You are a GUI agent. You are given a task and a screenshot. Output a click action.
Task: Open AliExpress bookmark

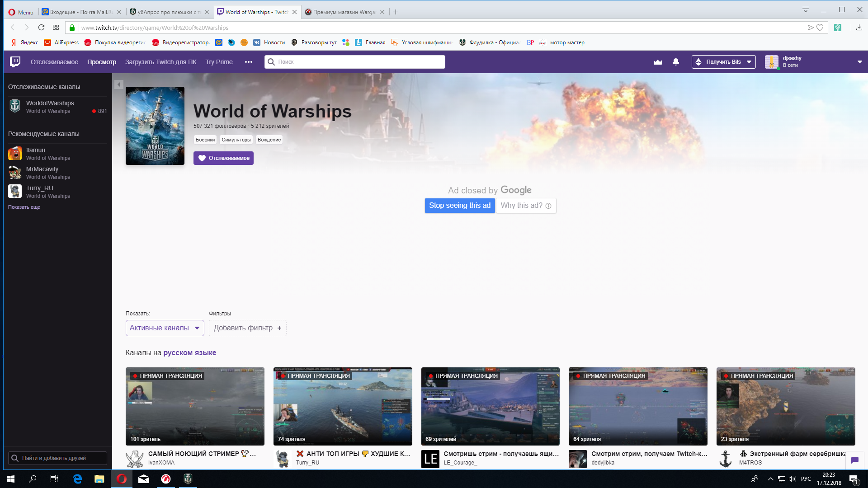pyautogui.click(x=61, y=42)
